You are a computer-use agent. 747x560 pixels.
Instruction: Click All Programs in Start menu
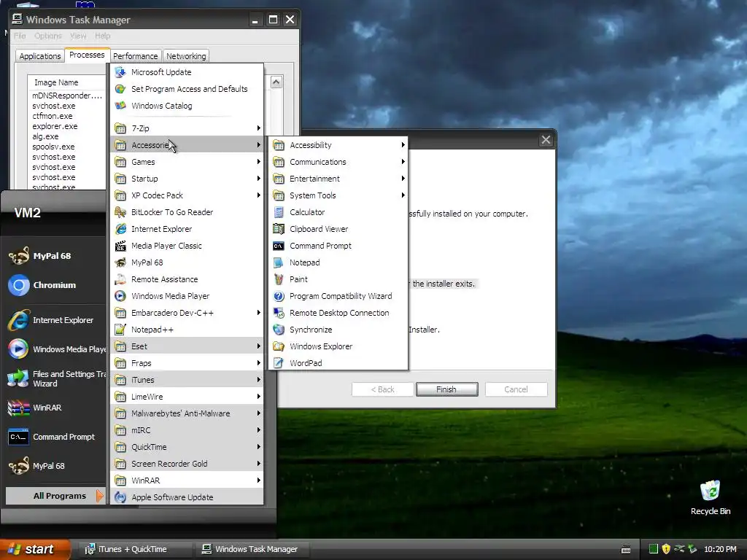(55, 496)
